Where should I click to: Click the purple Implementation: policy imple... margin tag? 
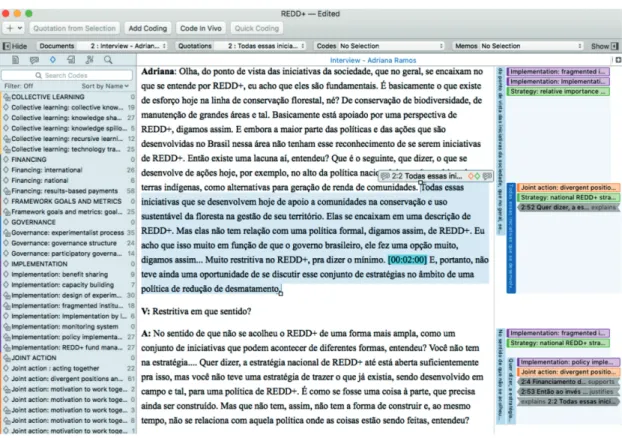pyautogui.click(x=568, y=362)
